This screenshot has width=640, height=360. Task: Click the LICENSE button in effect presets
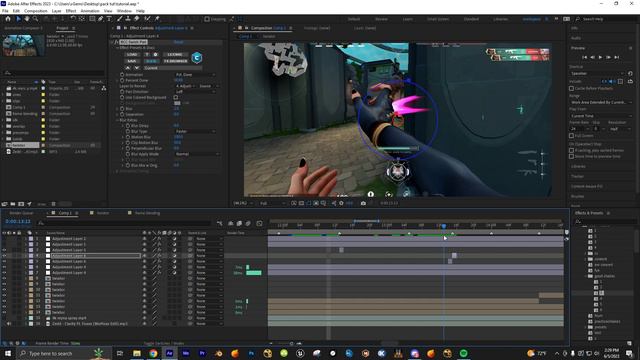click(175, 54)
